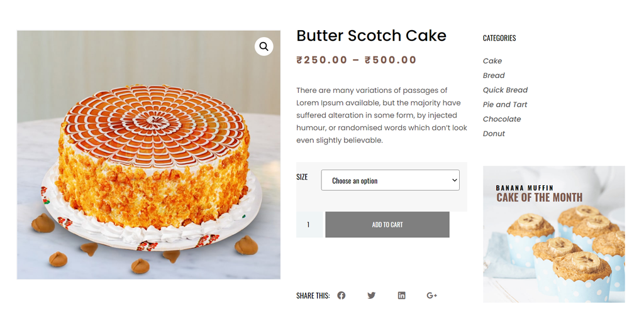Click the Butter Scotch Cake product image
644x314 pixels.
click(x=148, y=163)
